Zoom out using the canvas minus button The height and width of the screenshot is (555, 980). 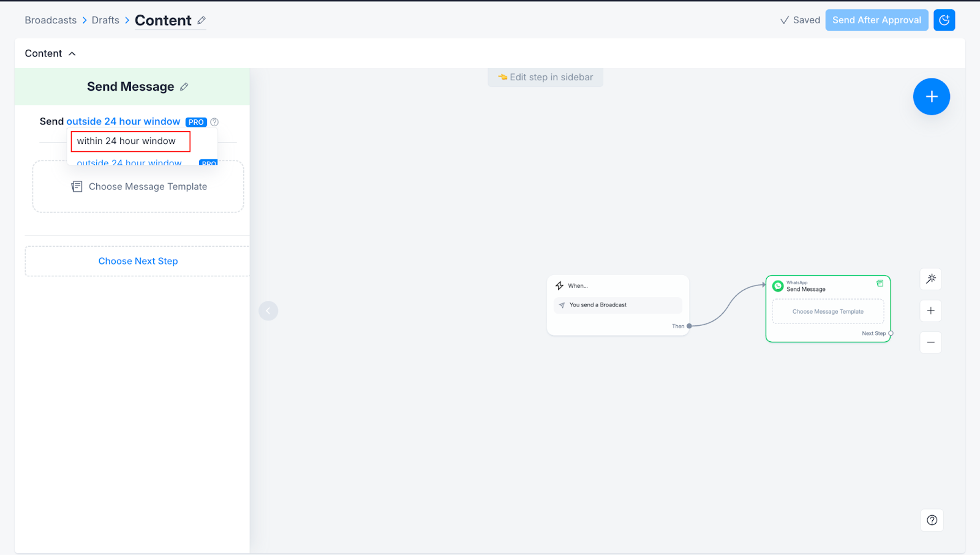930,342
